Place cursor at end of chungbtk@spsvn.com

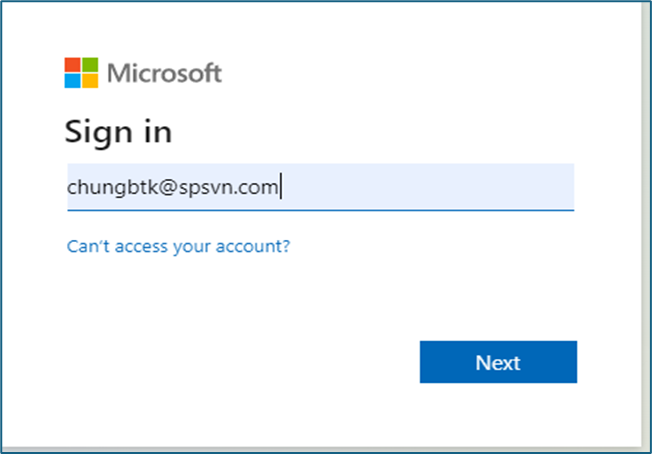point(281,187)
